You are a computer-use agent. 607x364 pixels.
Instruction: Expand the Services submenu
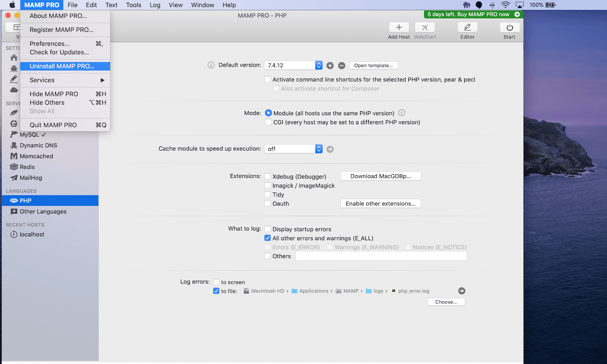click(x=65, y=80)
